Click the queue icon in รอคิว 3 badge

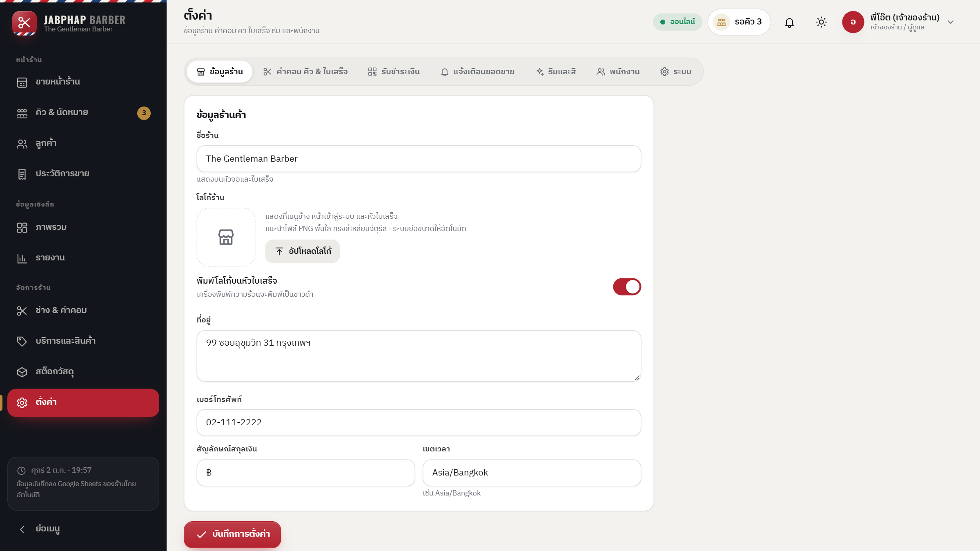tap(722, 22)
